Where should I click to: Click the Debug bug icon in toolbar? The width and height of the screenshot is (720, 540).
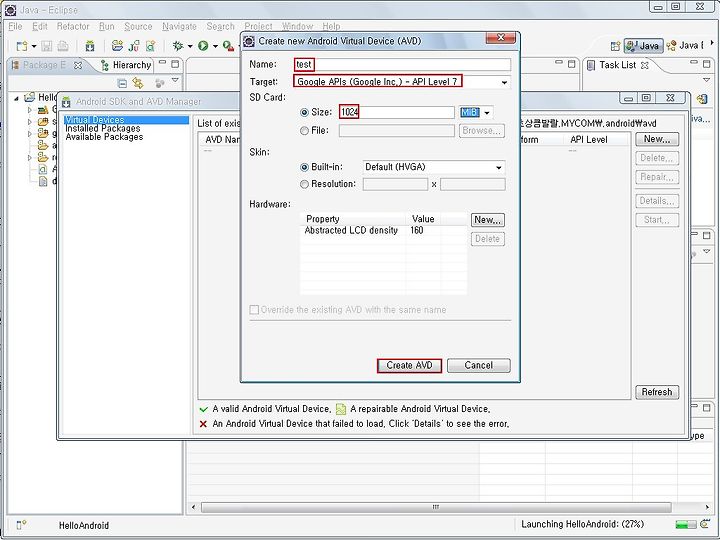click(x=178, y=45)
